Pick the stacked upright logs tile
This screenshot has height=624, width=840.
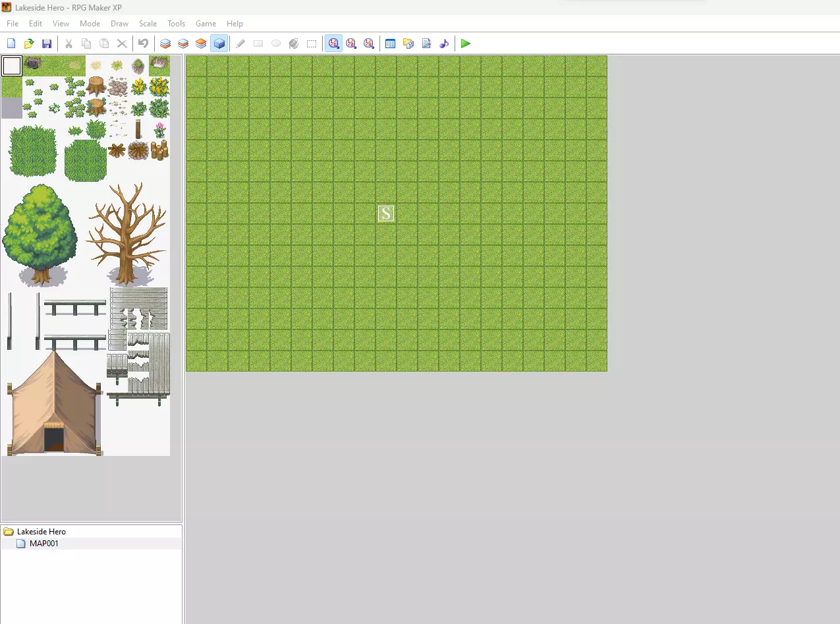(159, 150)
